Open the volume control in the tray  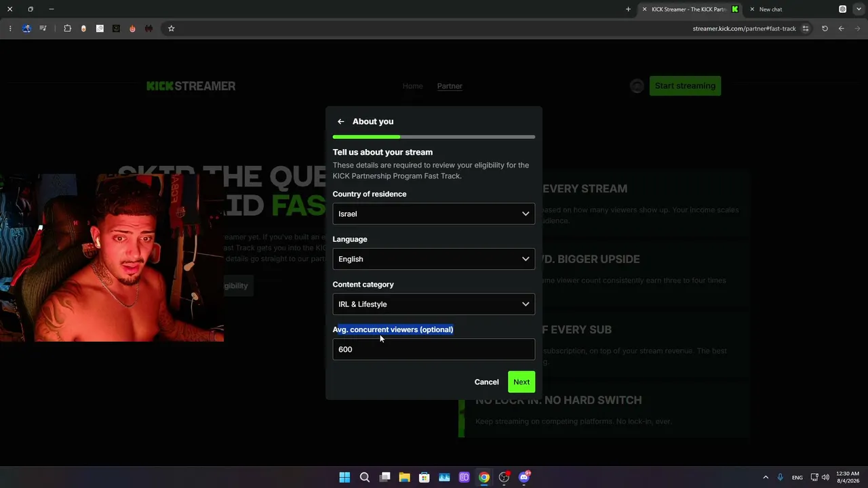click(x=825, y=477)
